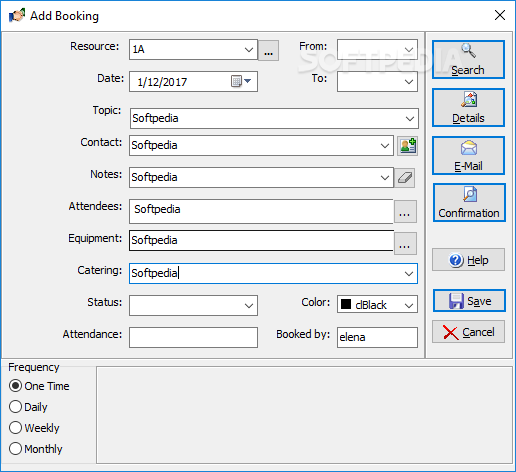Expand the To time dropdown
The width and height of the screenshot is (516, 472).
409,82
